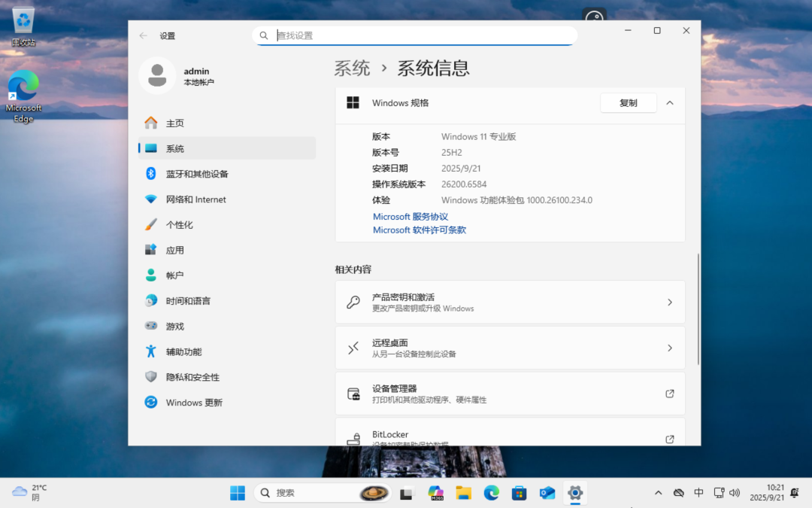Image resolution: width=812 pixels, height=508 pixels.
Task: Go to 系统 breadcrumb
Action: 352,68
